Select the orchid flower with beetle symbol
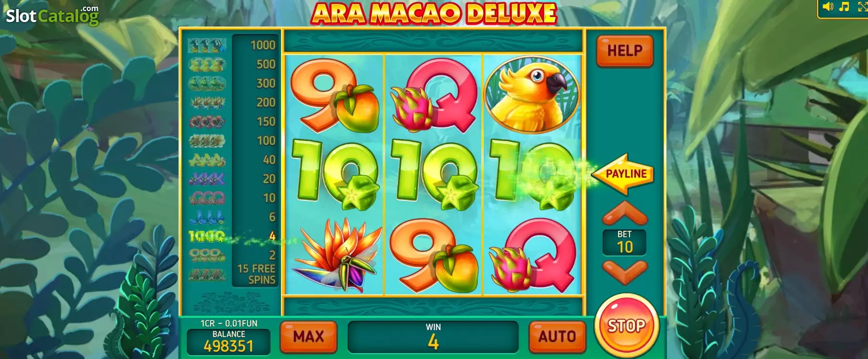 click(335, 254)
